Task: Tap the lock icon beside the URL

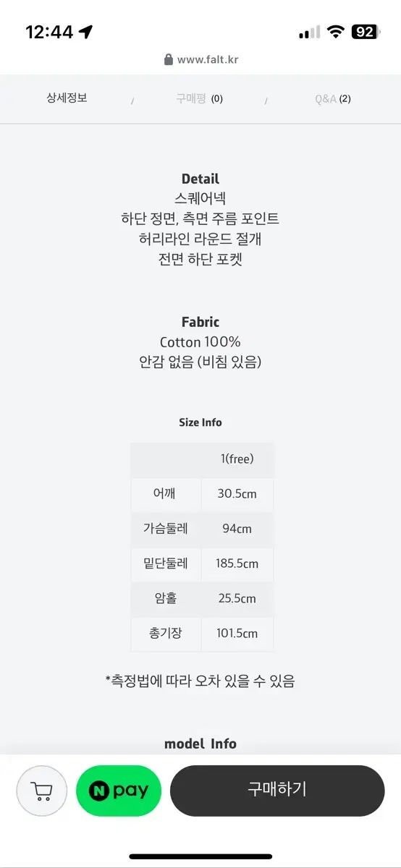Action: click(169, 59)
